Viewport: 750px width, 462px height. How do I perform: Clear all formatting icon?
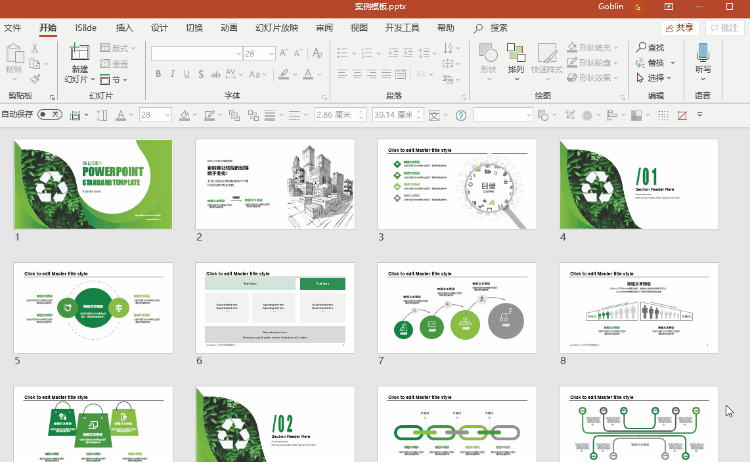coord(317,53)
